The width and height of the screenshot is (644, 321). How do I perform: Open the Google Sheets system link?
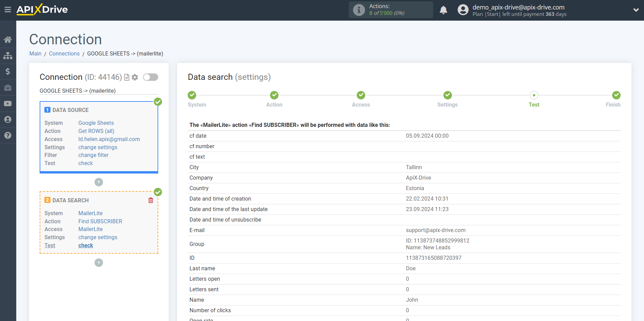(x=96, y=123)
